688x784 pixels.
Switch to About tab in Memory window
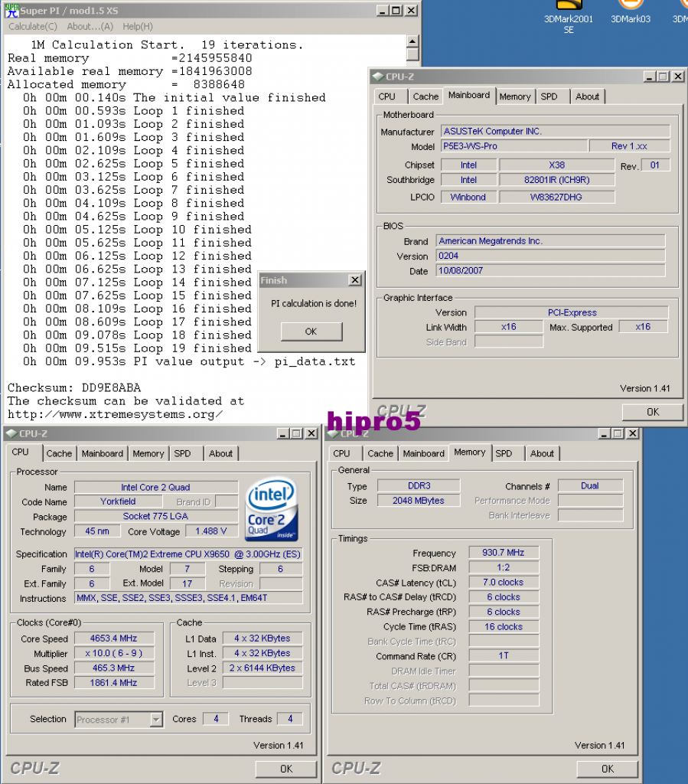[542, 453]
